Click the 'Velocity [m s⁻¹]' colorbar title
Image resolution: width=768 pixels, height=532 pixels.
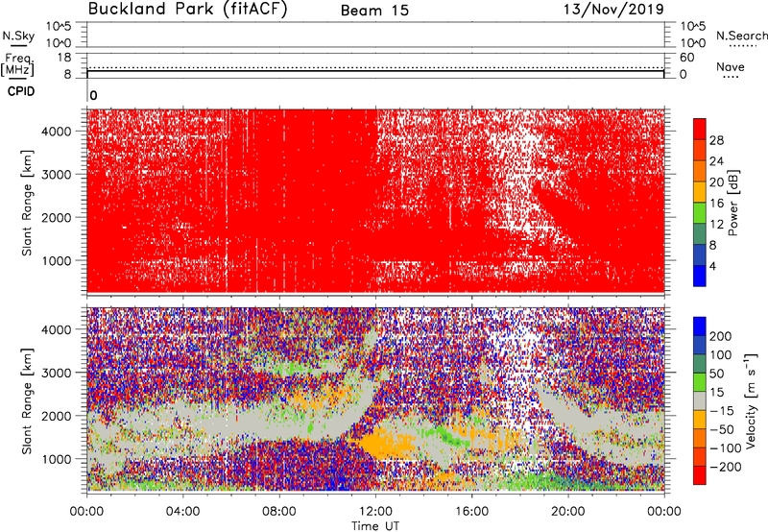[x=751, y=400]
